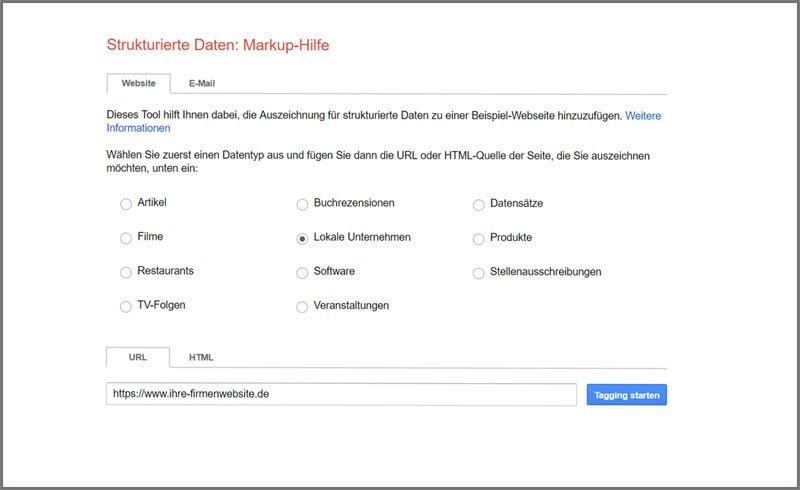The width and height of the screenshot is (800, 490).
Task: Select the Veranstaltungen radio button
Action: coord(302,307)
